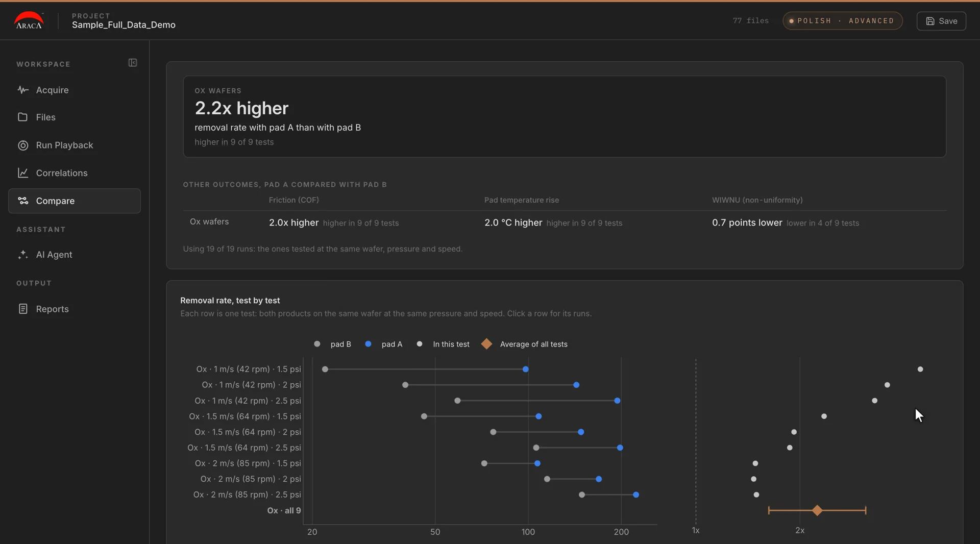Viewport: 980px width, 544px height.
Task: Click project name Sample_Full_Data_Demo
Action: coord(124,24)
